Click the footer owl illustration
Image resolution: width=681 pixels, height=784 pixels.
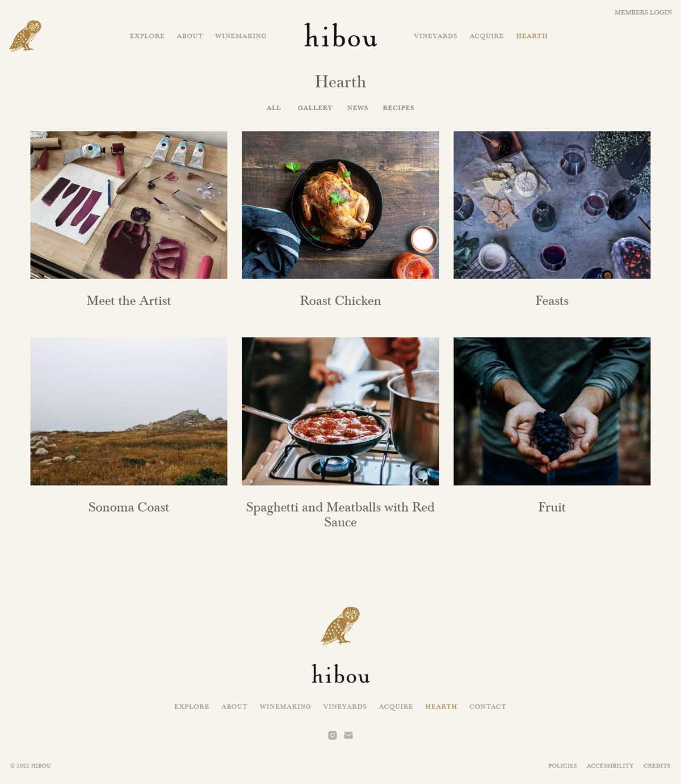pos(340,626)
